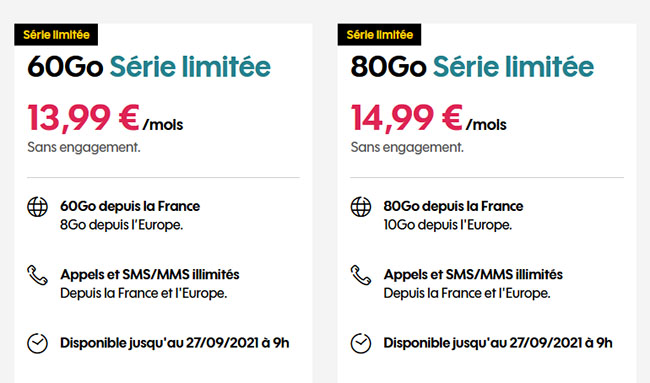Click 'Appels et SMS/MMS illimités' in 60Go card
Viewport: 650px width, 383px height.
(150, 274)
